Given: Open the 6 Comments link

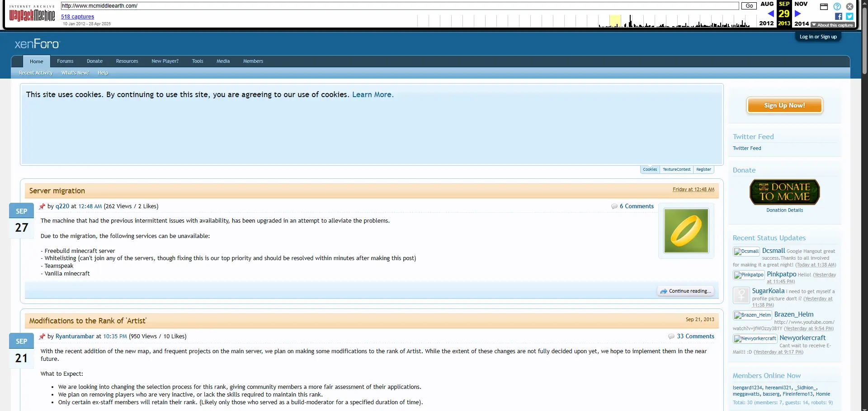Looking at the screenshot, I should [x=636, y=206].
